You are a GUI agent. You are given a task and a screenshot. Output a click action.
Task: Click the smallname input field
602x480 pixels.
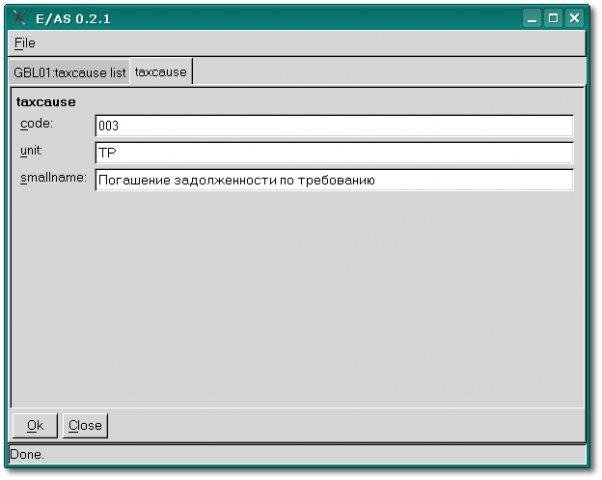[x=334, y=180]
